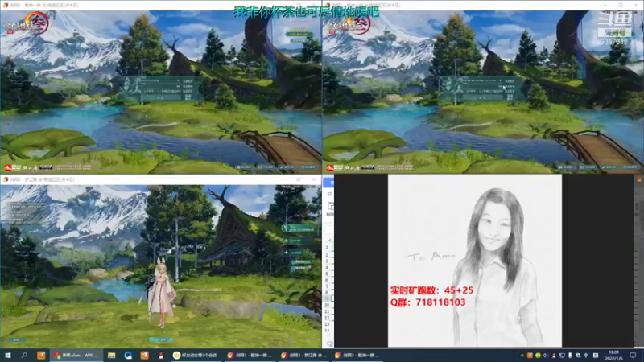Open the notification center icon
Viewport: 644px width, 362px height.
pos(633,355)
